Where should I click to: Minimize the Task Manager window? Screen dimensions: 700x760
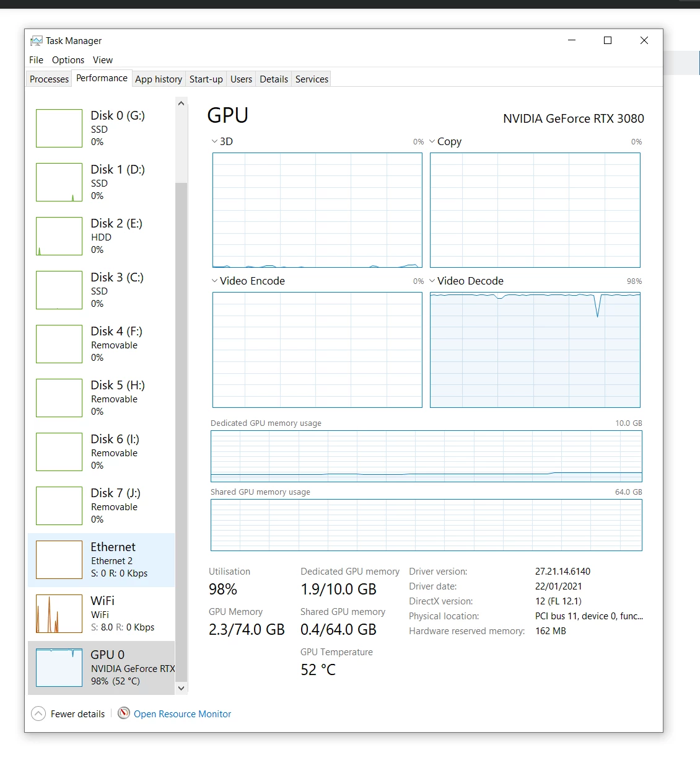tap(572, 40)
